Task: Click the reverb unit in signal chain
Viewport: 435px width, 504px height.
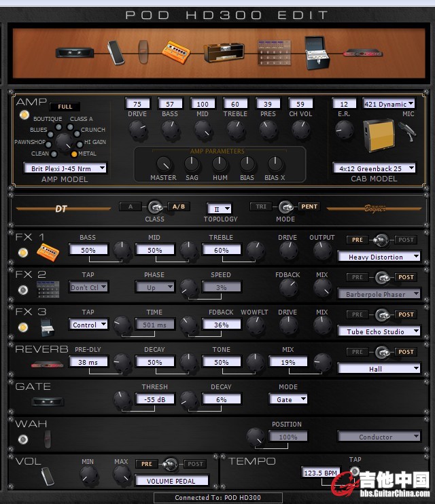Action: point(363,52)
